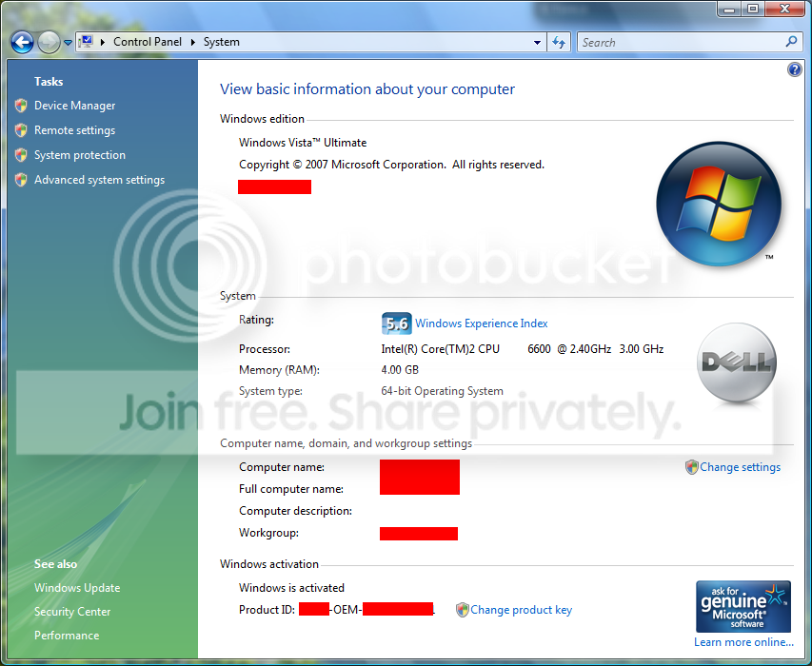Click Change settings link

click(x=740, y=467)
